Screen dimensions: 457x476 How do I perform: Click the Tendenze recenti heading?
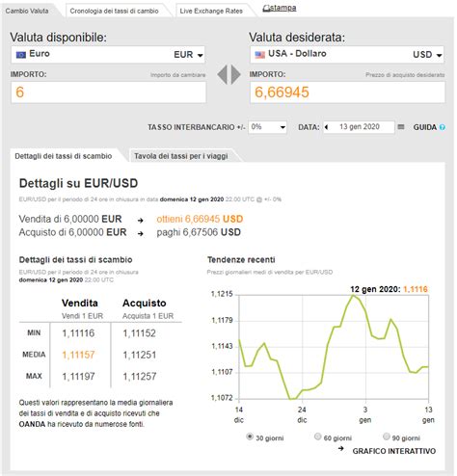[241, 259]
